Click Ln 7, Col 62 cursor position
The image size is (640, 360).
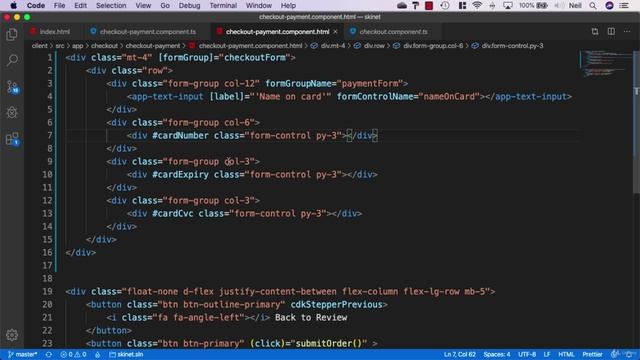tap(460, 354)
